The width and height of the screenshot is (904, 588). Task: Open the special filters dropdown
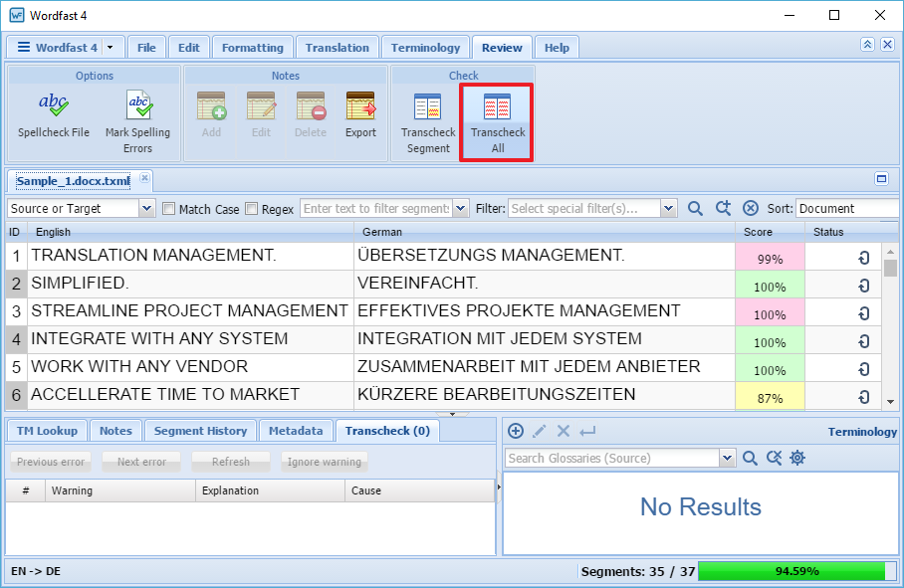[668, 209]
